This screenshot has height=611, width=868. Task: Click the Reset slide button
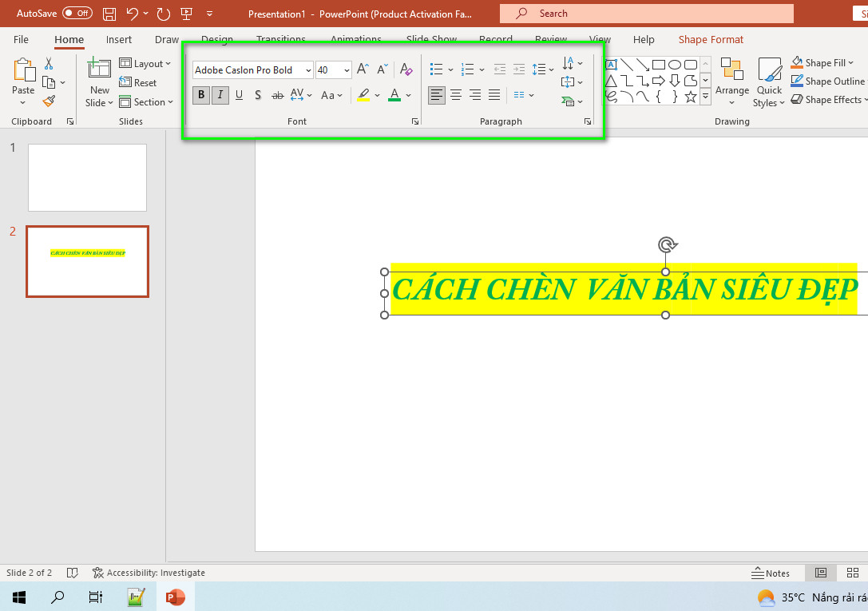click(x=138, y=83)
